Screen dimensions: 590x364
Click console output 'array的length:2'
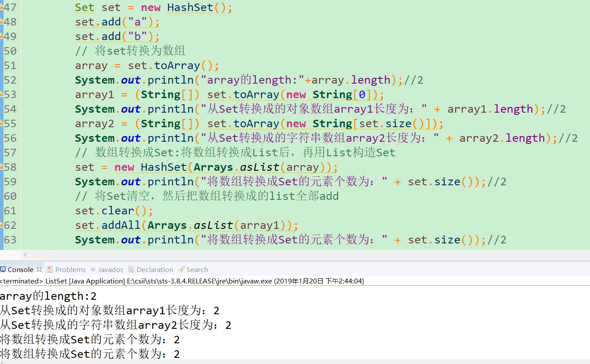pos(48,296)
